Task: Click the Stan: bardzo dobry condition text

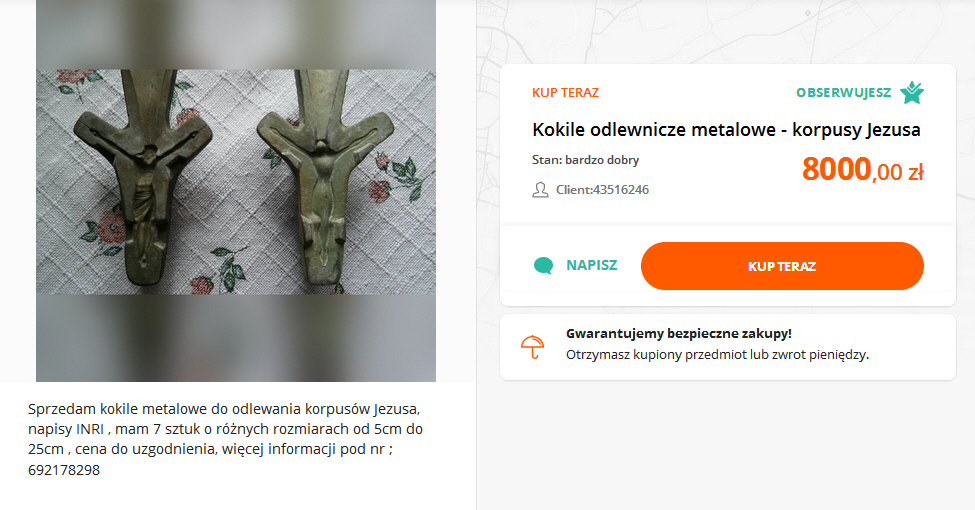Action: pyautogui.click(x=586, y=160)
